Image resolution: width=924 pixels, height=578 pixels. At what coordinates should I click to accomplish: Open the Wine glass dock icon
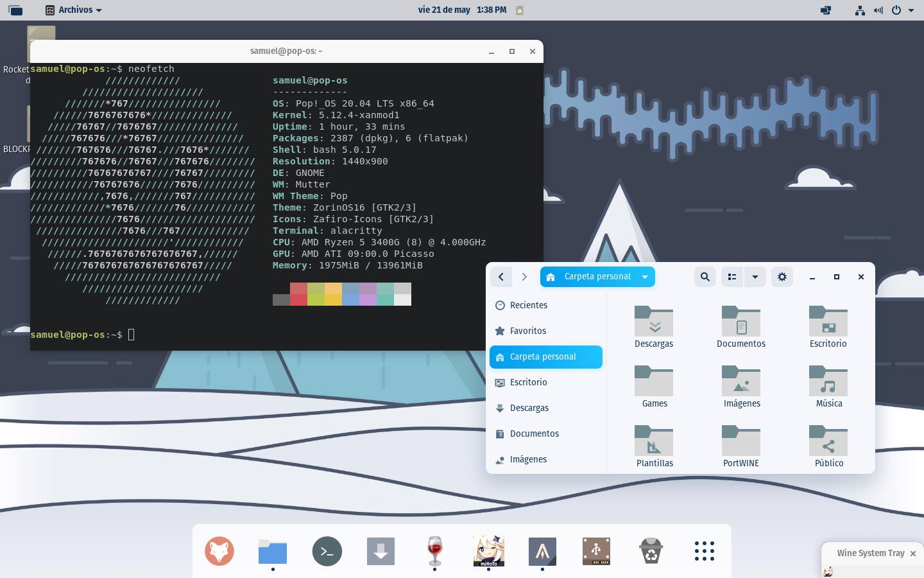[x=434, y=551]
